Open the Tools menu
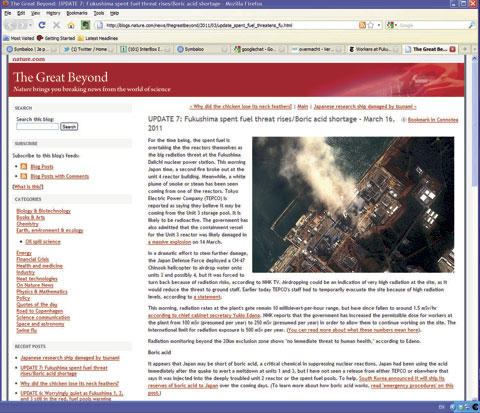Screen dimensions: 480x413 [99, 13]
